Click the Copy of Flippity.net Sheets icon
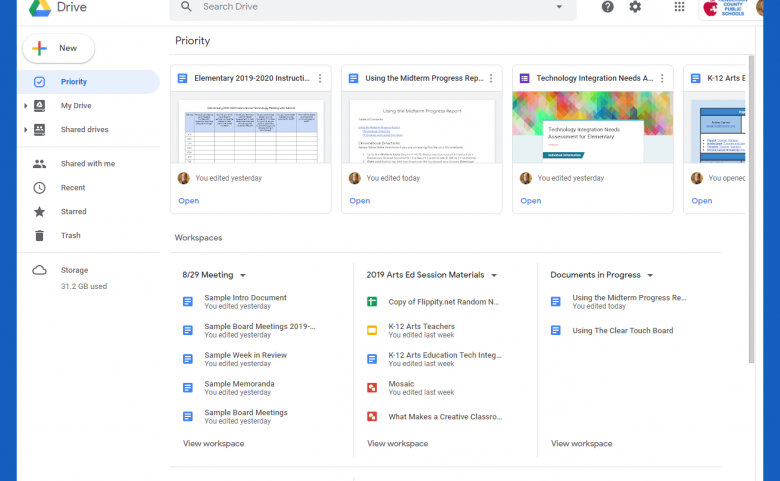This screenshot has width=780, height=481. coord(371,302)
